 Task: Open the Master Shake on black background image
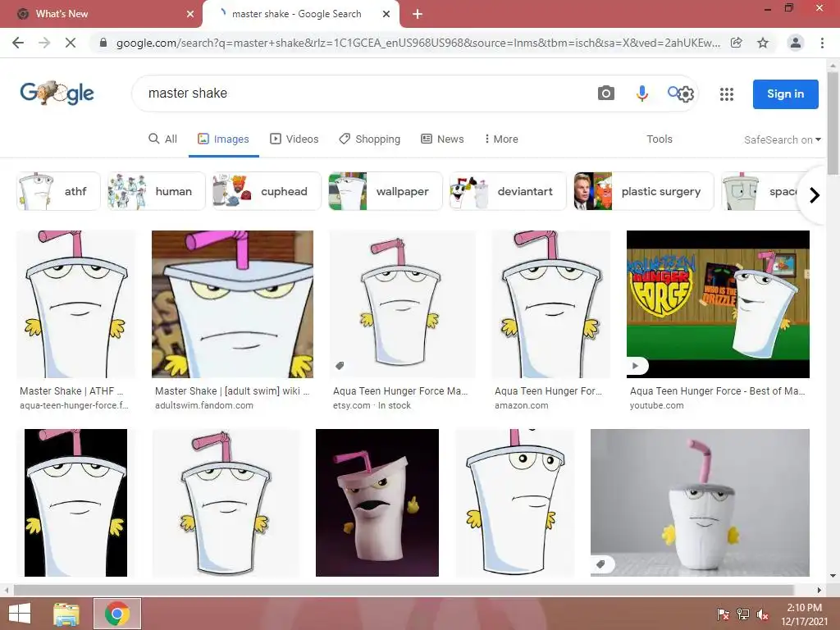click(x=76, y=503)
